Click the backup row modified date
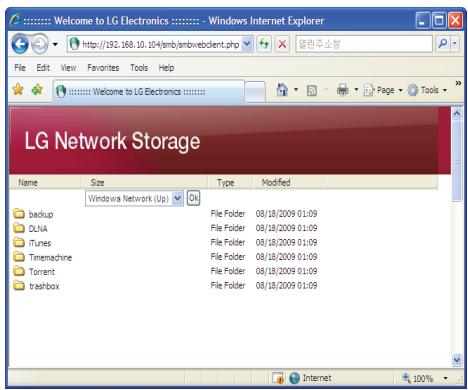This screenshot has width=468, height=390. [x=286, y=214]
